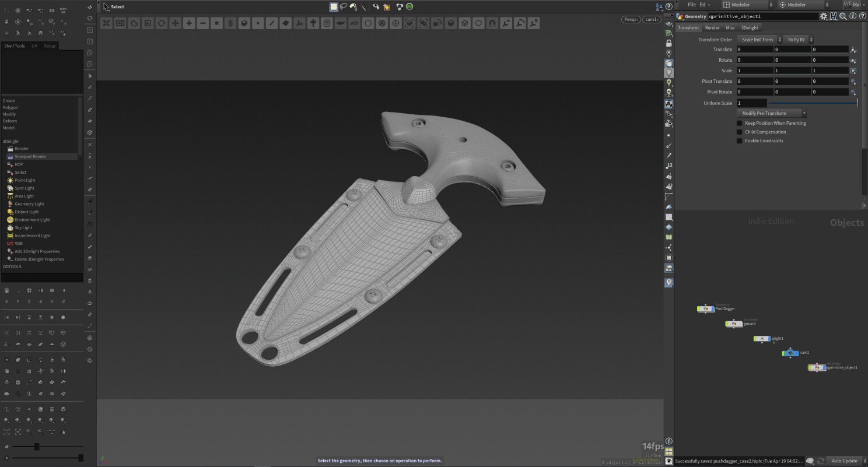The width and height of the screenshot is (868, 467).
Task: Open the second Modeler radial menu dropdown
Action: (803, 5)
